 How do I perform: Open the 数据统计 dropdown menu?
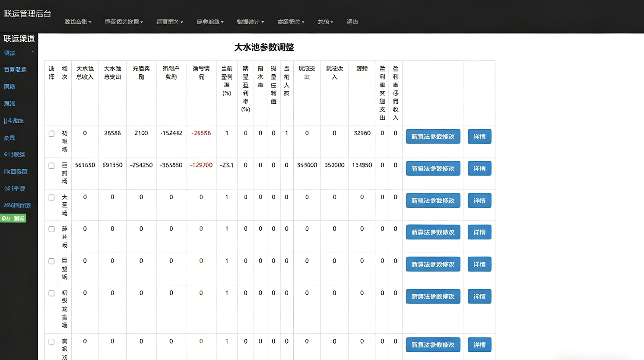(250, 22)
